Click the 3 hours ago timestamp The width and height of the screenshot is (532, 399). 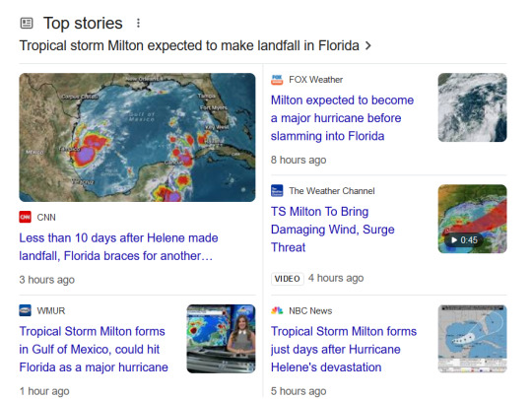point(47,280)
